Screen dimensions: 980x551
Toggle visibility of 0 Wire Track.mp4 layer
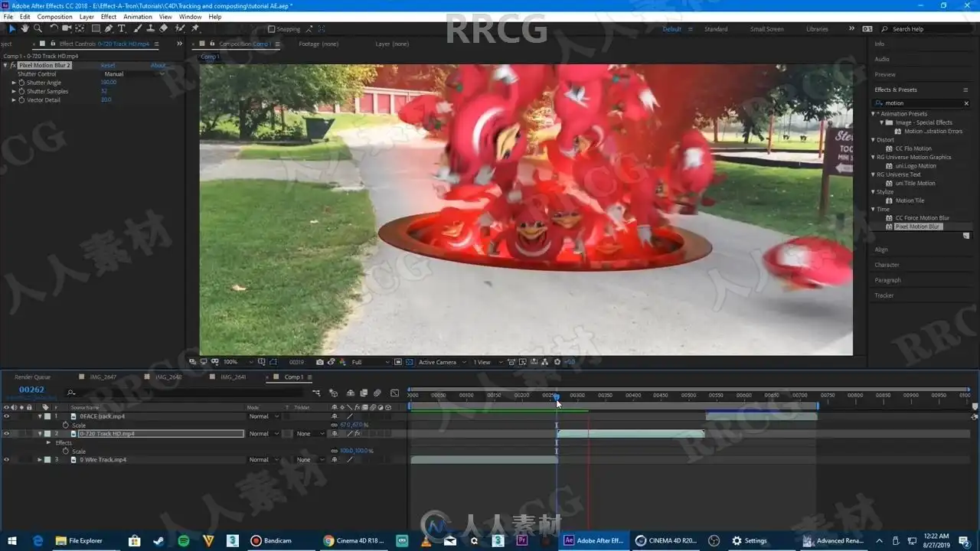pyautogui.click(x=6, y=460)
